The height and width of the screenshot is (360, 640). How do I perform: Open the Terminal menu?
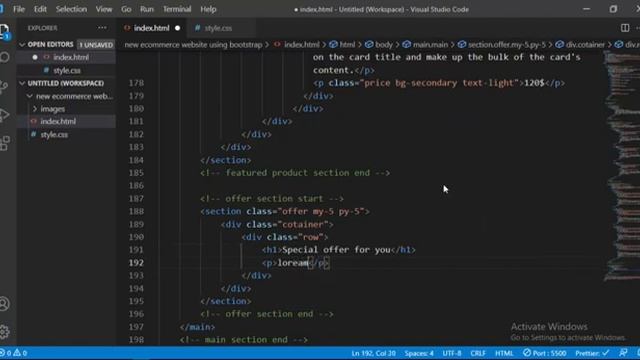click(177, 9)
